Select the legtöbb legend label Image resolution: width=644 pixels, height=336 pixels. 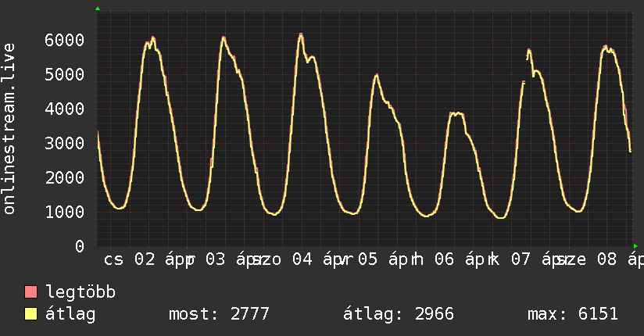[x=81, y=292]
